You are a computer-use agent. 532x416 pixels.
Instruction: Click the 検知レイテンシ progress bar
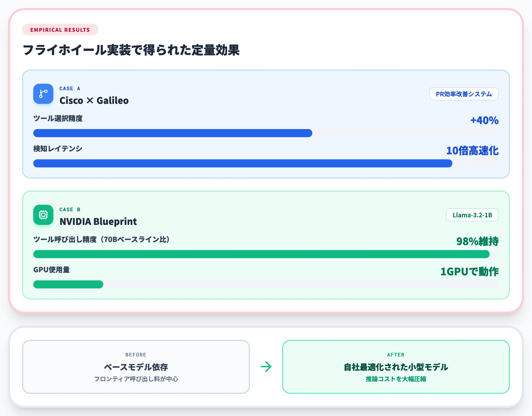tap(266, 163)
